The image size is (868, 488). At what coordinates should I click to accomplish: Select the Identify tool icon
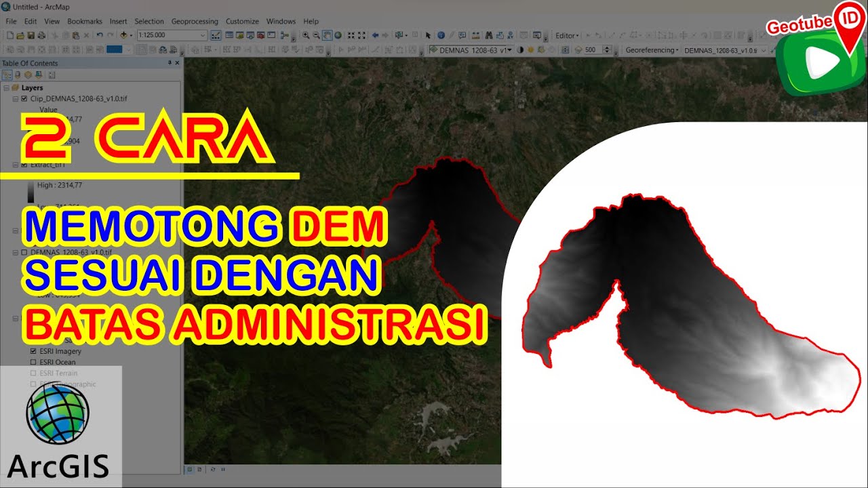pos(441,35)
